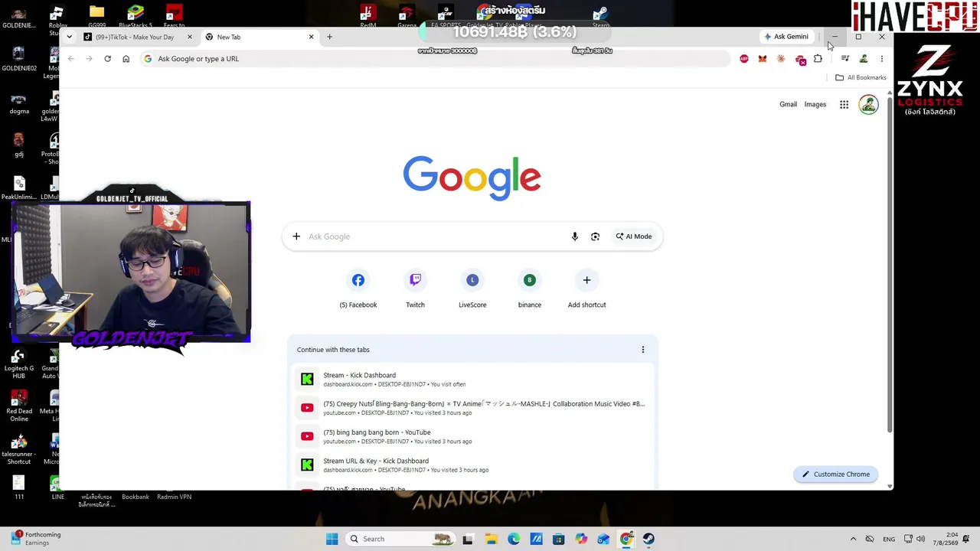Screen dimensions: 980x551
Task: Open File Explorer from the taskbar
Action: (x=491, y=539)
